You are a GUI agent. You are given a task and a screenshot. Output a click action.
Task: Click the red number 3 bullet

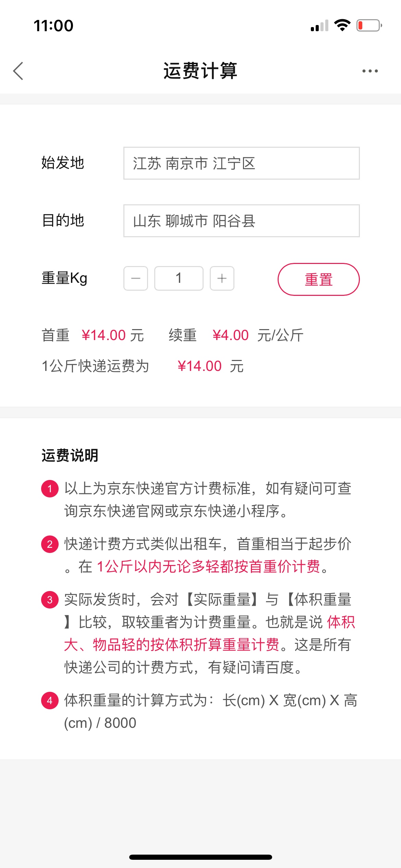click(x=50, y=600)
